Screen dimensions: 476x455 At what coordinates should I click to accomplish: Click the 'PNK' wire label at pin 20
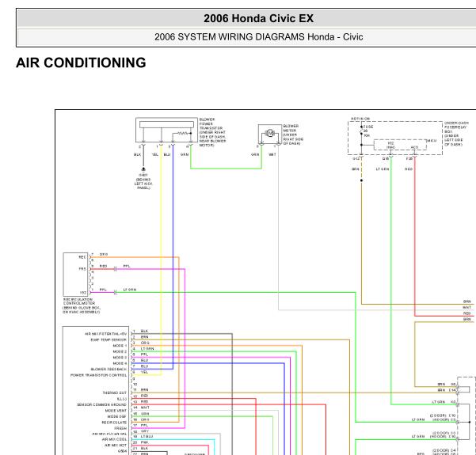point(144,442)
